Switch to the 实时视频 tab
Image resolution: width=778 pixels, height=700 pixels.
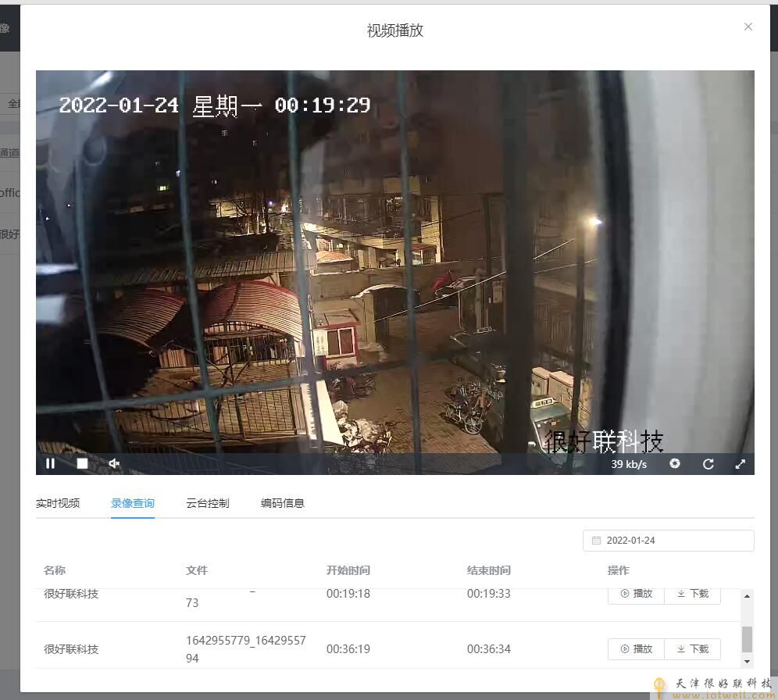point(58,503)
